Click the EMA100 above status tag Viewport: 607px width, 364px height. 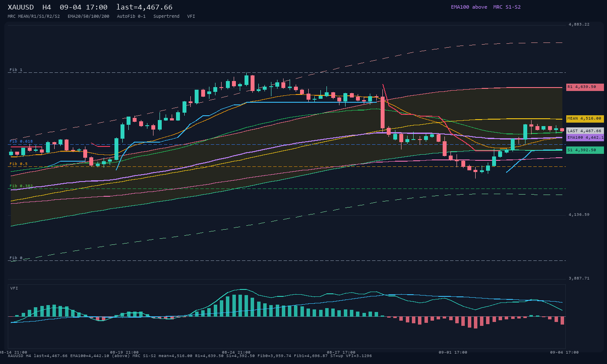pos(469,7)
